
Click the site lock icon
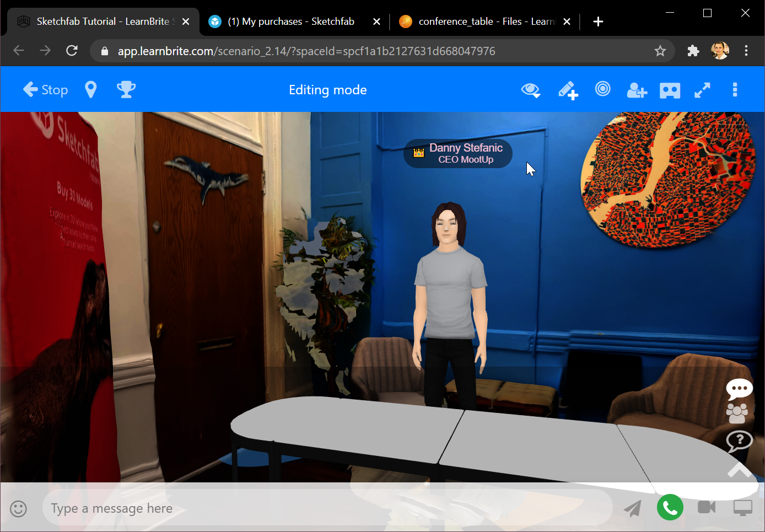(x=104, y=51)
